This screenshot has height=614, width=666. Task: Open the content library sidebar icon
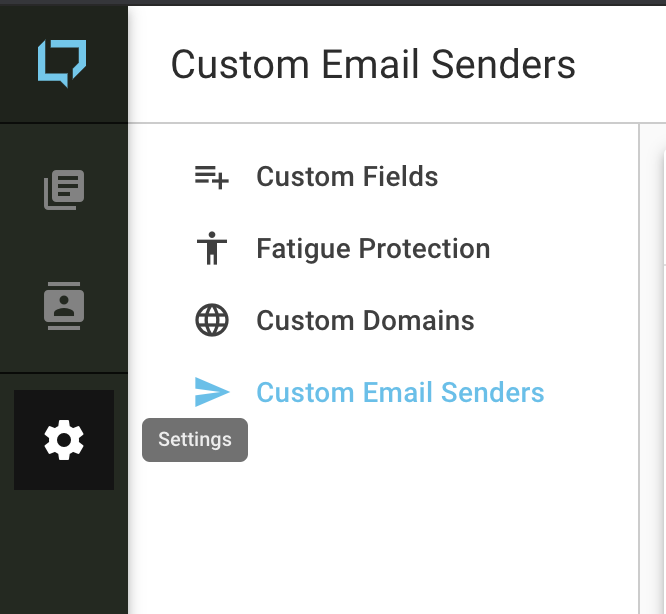pyautogui.click(x=64, y=190)
